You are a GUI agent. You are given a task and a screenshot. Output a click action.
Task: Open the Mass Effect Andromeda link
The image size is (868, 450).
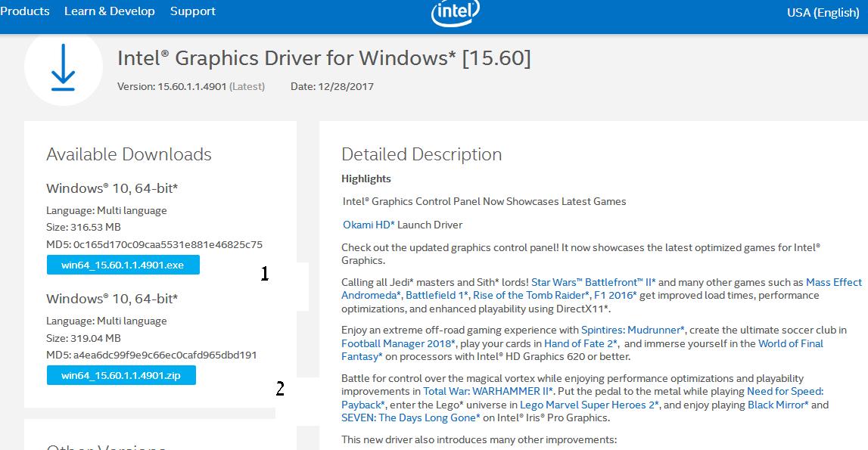pyautogui.click(x=833, y=282)
